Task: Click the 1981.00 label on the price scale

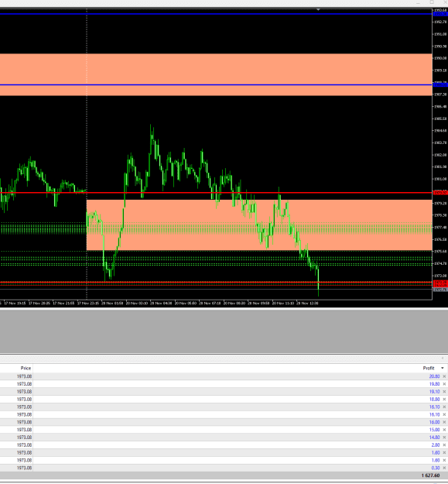Action: (440, 179)
